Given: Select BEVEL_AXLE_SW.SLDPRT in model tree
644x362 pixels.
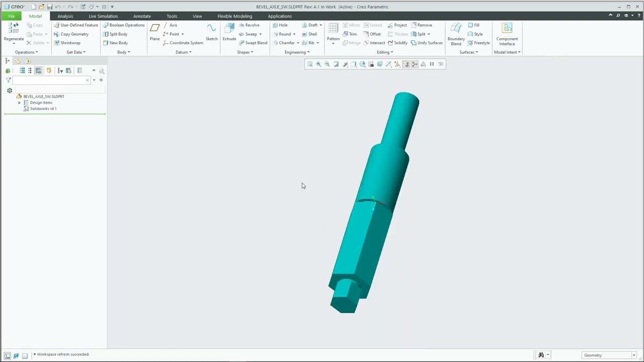Looking at the screenshot, I should pyautogui.click(x=43, y=97).
